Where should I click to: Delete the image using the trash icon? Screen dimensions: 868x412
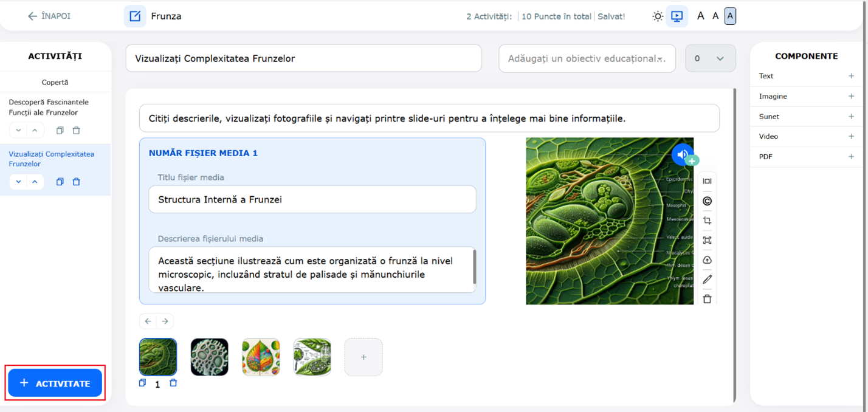(707, 299)
